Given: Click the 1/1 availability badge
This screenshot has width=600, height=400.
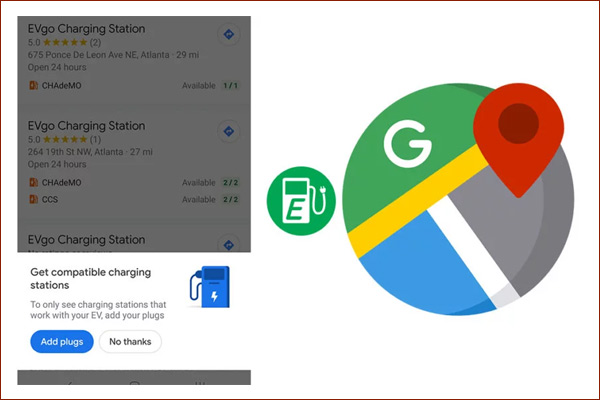Looking at the screenshot, I should click(x=230, y=85).
